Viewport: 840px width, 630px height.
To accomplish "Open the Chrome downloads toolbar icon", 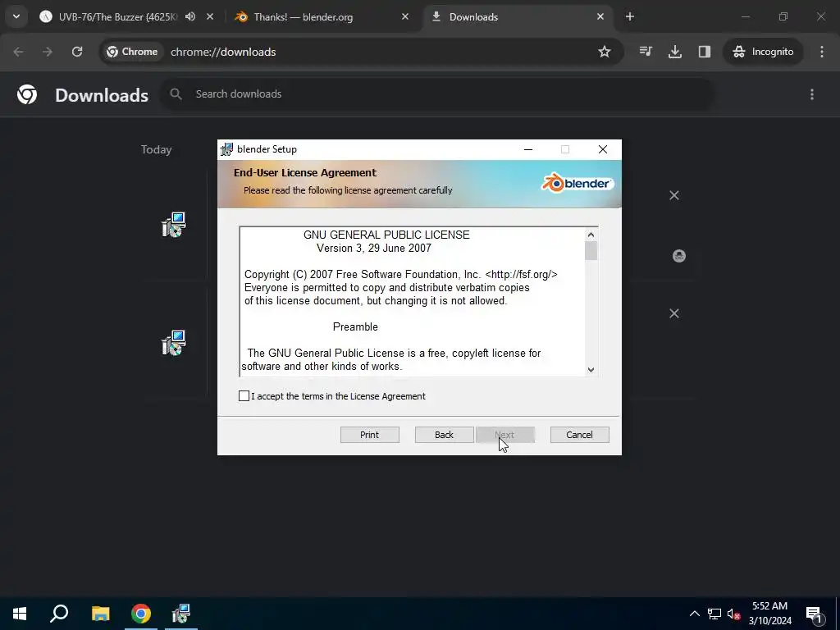I will point(675,52).
